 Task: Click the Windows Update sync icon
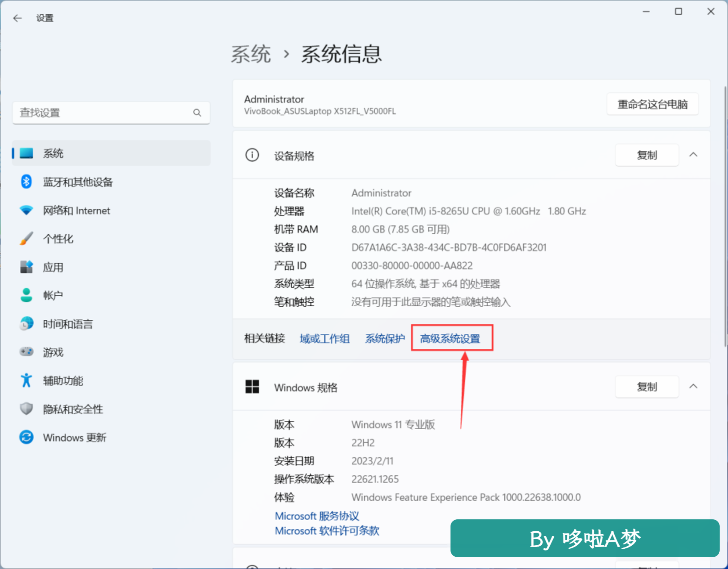pos(26,437)
